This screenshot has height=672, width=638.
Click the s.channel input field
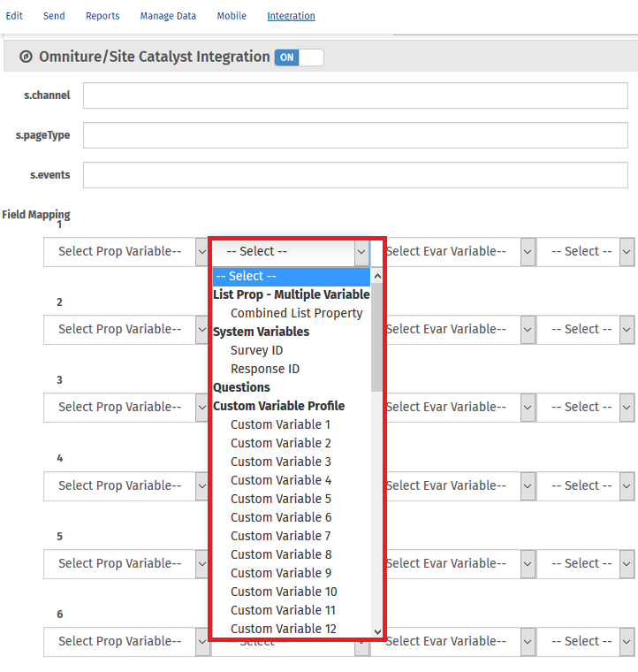355,95
